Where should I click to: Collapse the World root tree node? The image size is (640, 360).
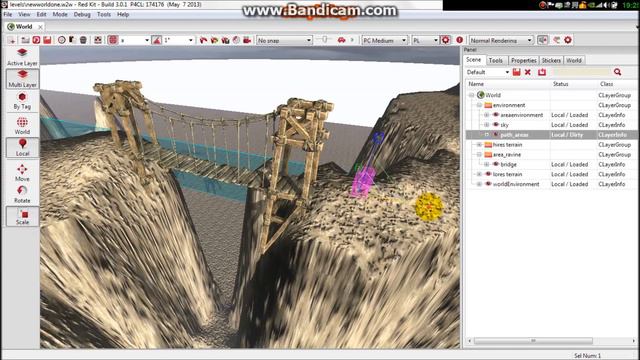(x=471, y=95)
